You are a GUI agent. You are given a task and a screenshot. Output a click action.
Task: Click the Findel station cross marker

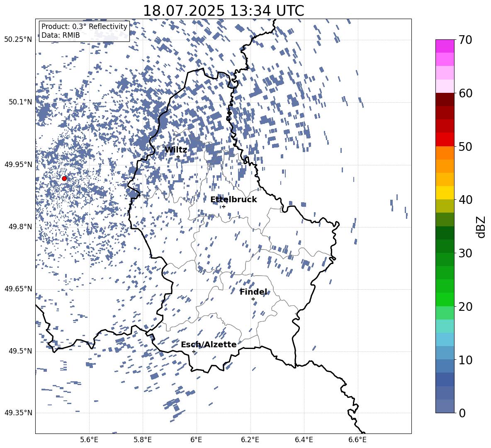[253, 299]
